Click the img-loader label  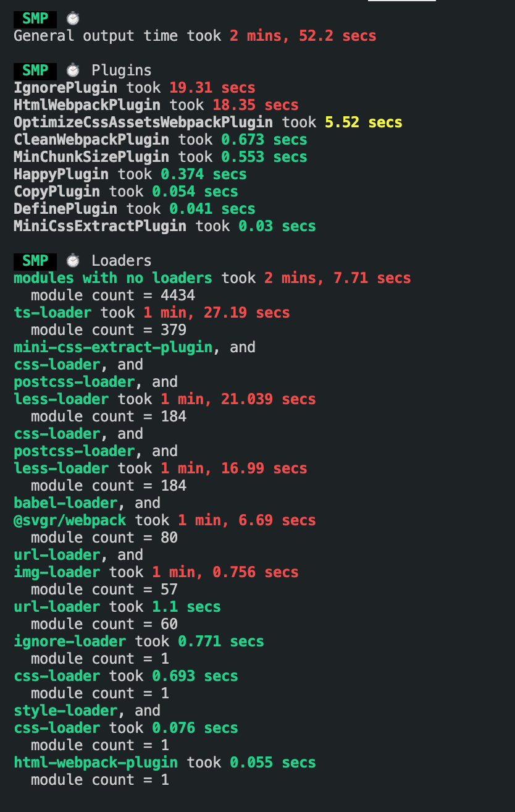(57, 572)
